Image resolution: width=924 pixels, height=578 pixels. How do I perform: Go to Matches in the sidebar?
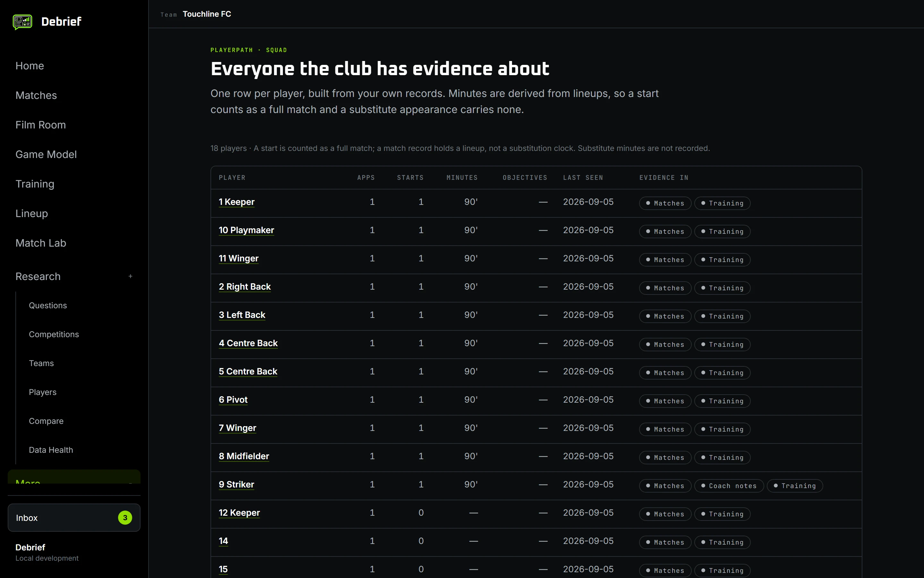[36, 95]
